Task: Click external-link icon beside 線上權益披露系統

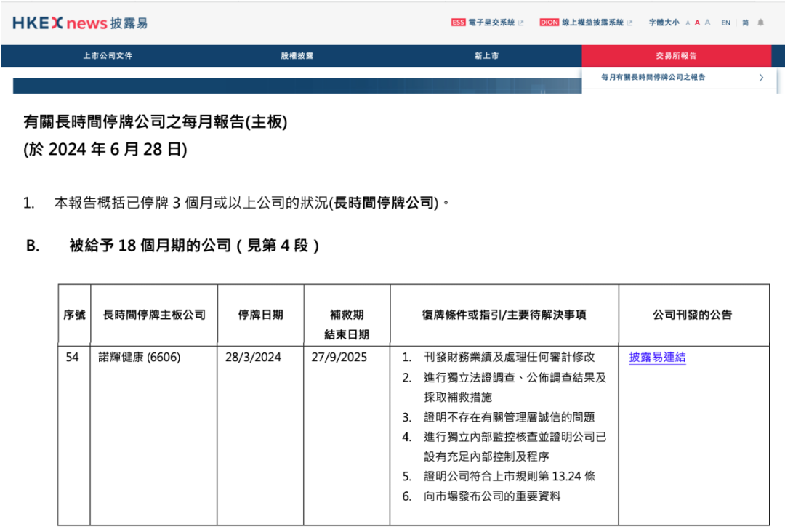Action: pos(629,23)
